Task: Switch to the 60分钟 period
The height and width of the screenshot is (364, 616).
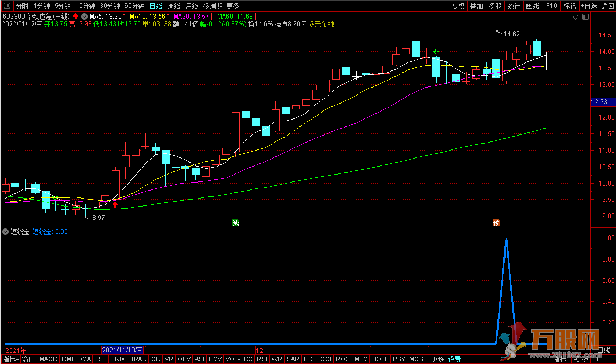Action: tap(135, 6)
